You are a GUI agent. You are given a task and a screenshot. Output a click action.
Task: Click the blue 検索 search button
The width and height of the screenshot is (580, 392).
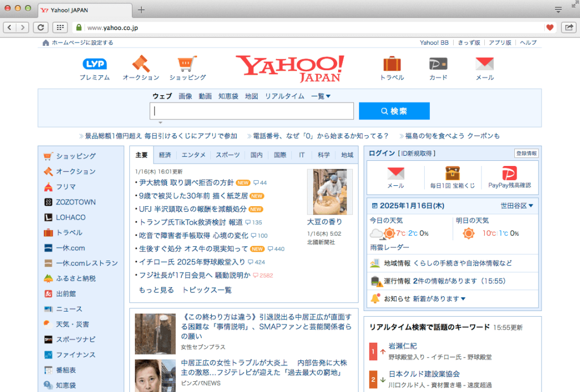[394, 111]
